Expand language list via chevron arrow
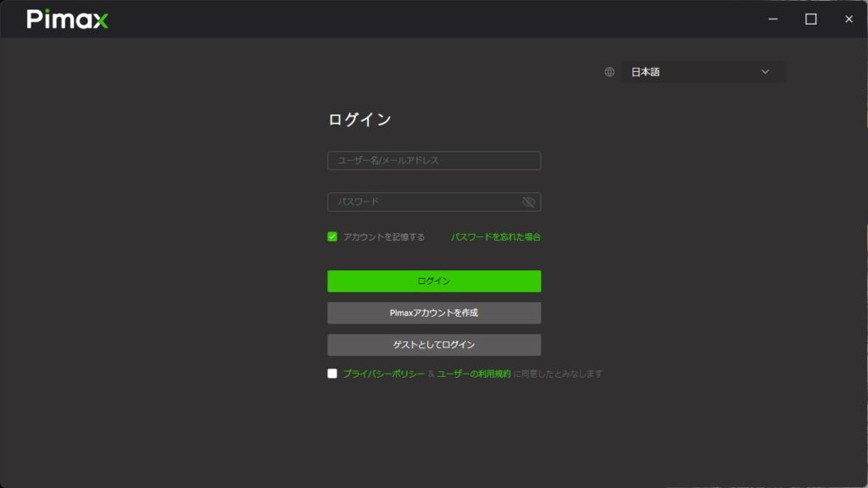Screen dimensions: 868x488 tap(765, 72)
